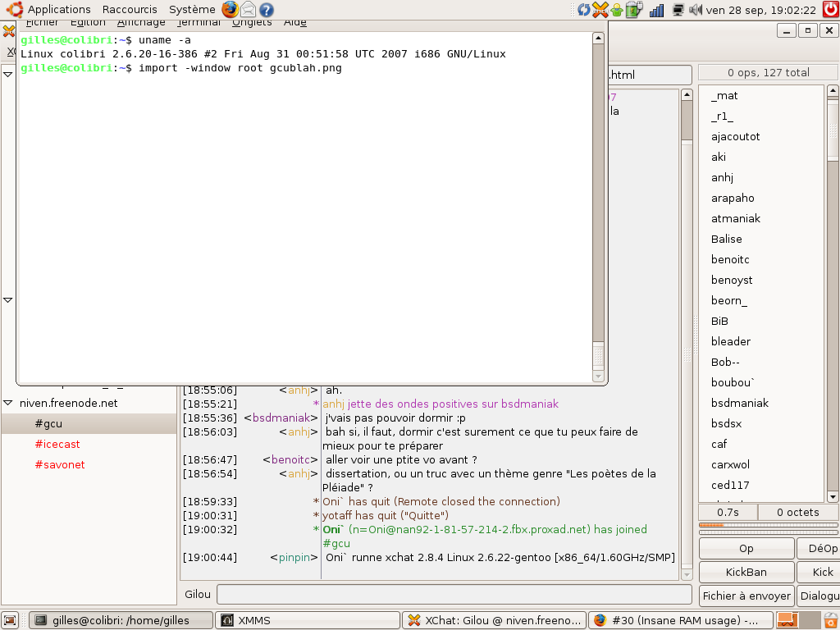Click the XChat message input field
The height and width of the screenshot is (630, 840).
point(454,594)
